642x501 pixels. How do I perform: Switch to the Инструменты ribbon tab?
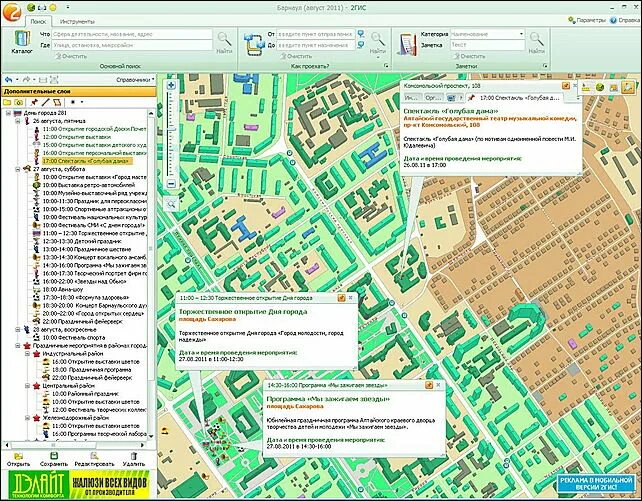coord(77,21)
